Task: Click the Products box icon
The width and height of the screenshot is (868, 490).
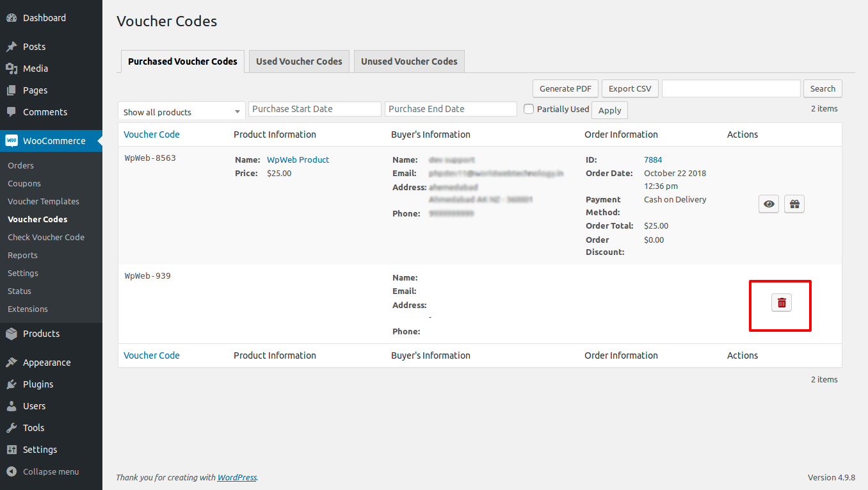Action: tap(12, 334)
